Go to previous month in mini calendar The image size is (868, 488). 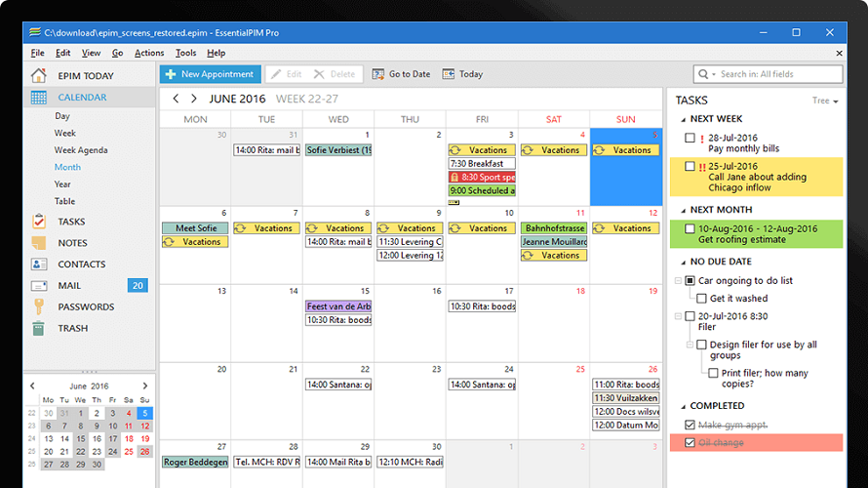(32, 386)
